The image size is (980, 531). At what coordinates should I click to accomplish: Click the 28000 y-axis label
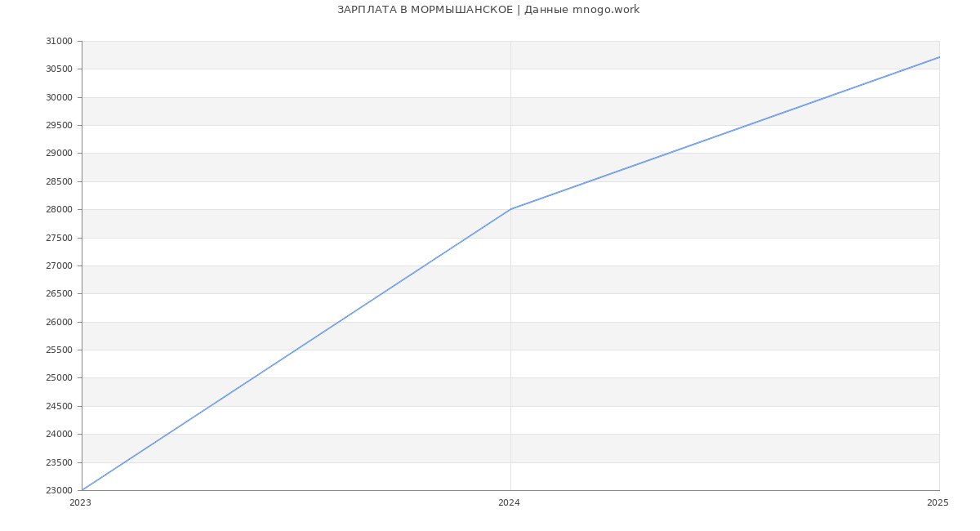(59, 209)
